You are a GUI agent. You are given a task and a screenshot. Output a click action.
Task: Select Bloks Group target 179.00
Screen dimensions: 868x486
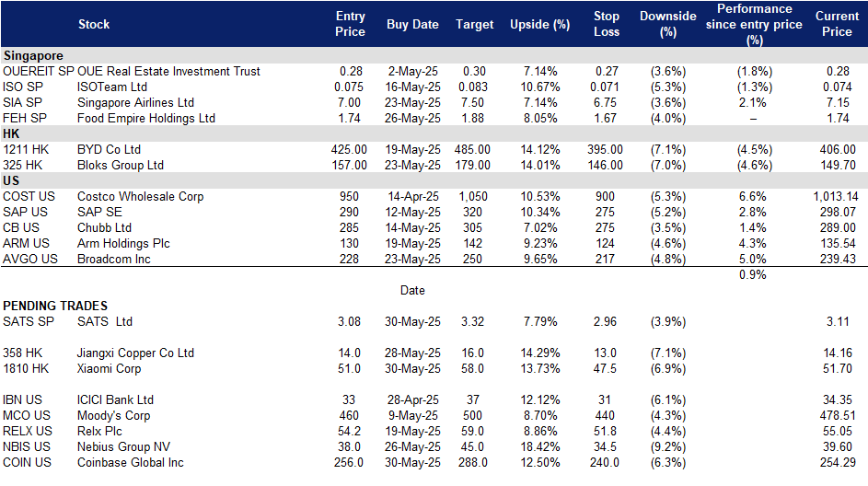pyautogui.click(x=472, y=165)
